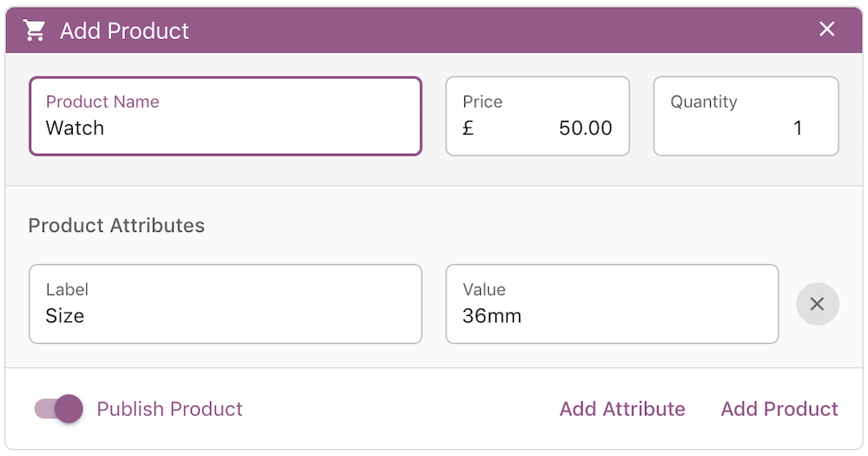
Task: Toggle the Publish Product switch off
Action: coord(59,408)
